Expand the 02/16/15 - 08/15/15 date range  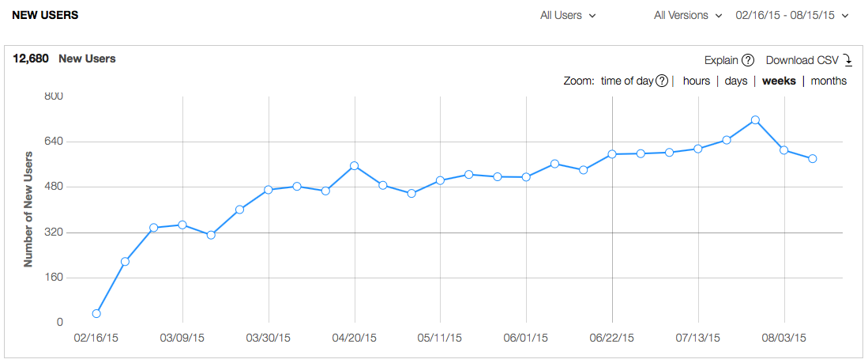[x=791, y=16]
